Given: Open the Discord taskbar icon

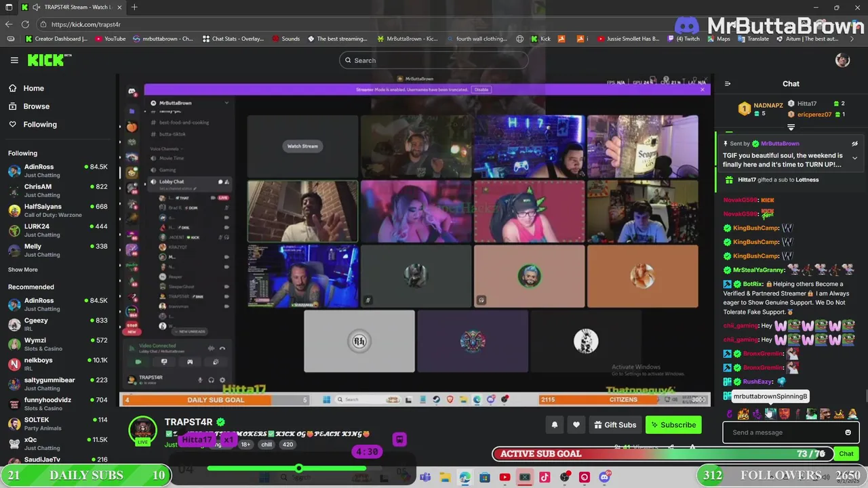Looking at the screenshot, I should [x=604, y=478].
